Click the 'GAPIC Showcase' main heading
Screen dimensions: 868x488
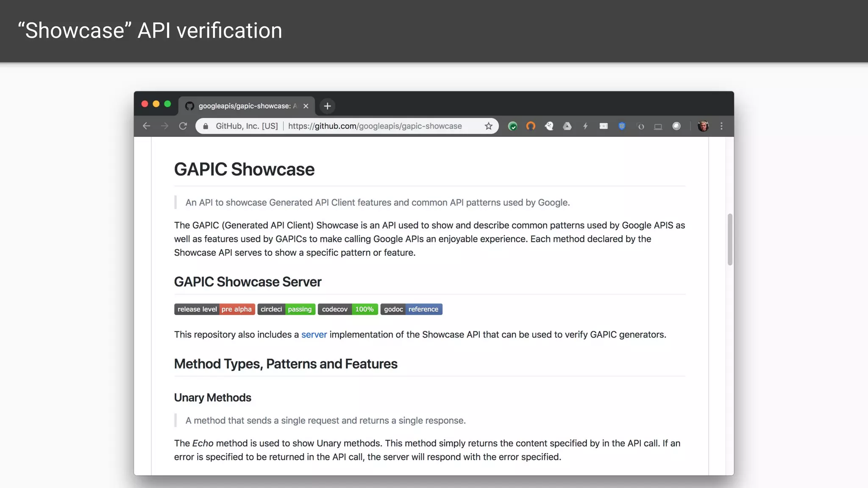coord(244,169)
